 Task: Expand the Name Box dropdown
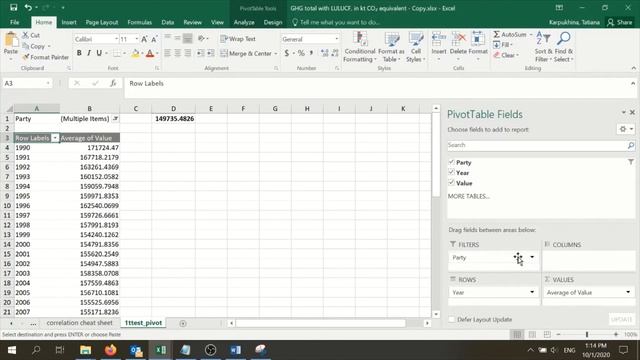(x=48, y=83)
